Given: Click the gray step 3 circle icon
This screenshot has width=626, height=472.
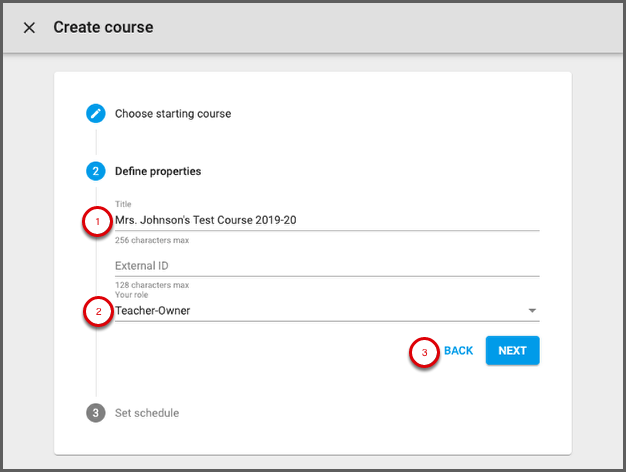Looking at the screenshot, I should pos(96,412).
